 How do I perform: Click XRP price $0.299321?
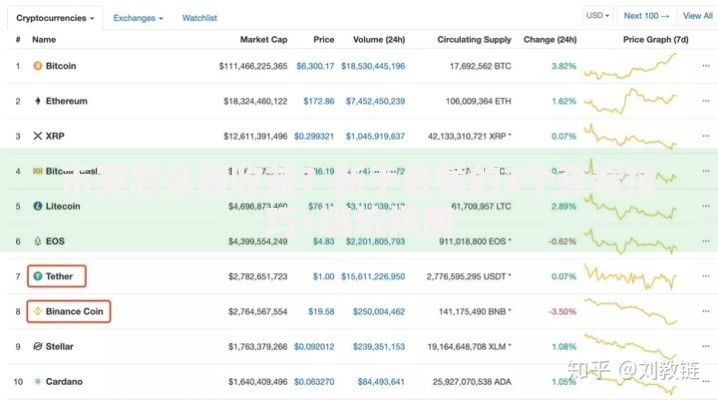[314, 136]
